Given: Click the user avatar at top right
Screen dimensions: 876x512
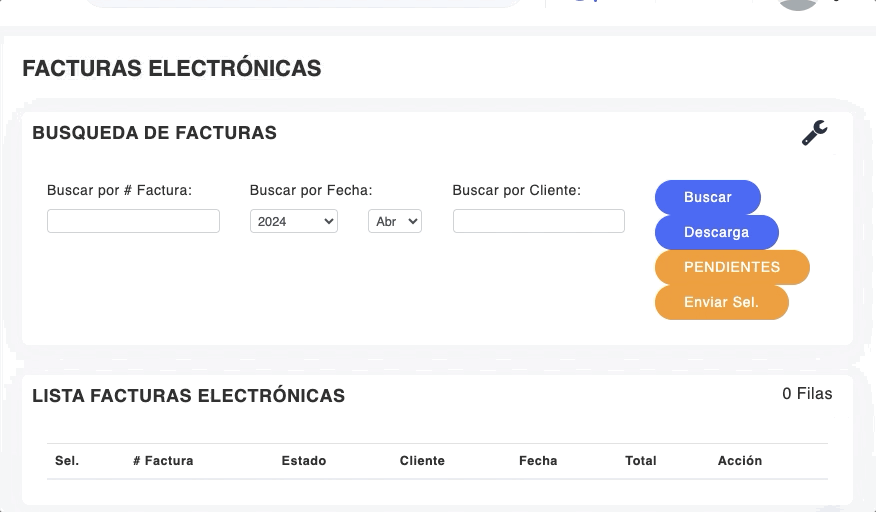Looking at the screenshot, I should point(797,4).
